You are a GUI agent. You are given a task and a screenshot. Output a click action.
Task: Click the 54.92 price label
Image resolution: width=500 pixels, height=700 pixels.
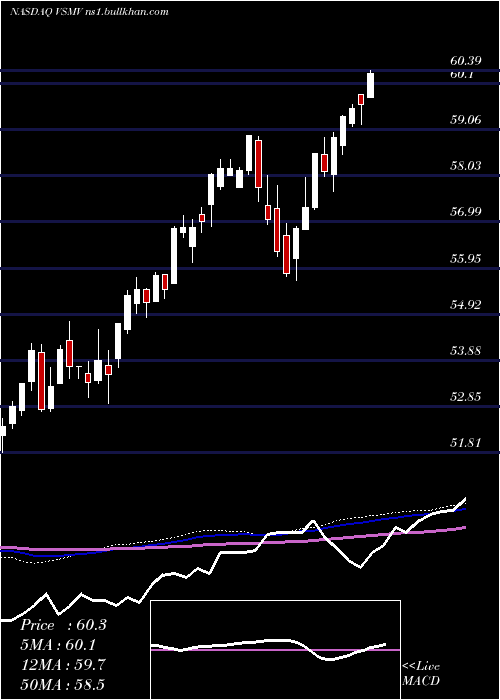pos(467,304)
